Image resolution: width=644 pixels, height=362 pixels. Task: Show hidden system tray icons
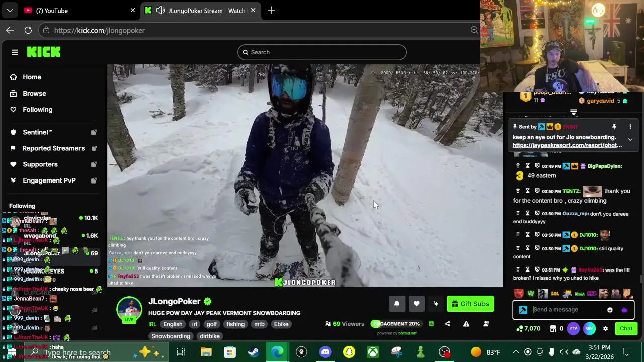[x=516, y=352]
